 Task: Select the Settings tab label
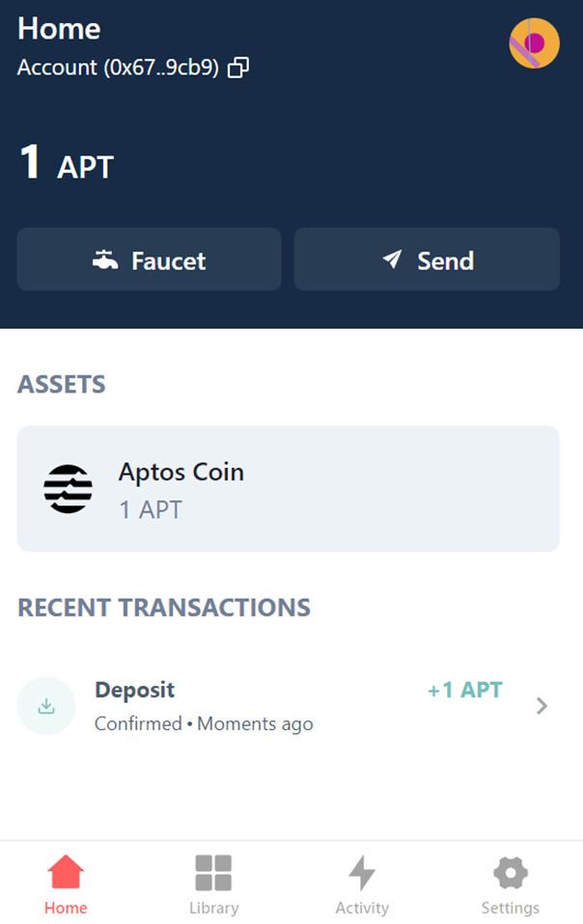tap(511, 908)
